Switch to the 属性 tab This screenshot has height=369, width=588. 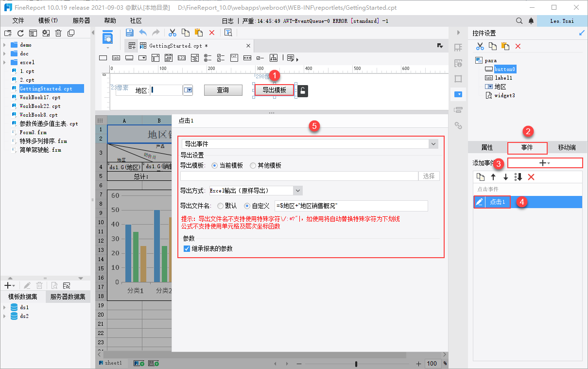[487, 147]
